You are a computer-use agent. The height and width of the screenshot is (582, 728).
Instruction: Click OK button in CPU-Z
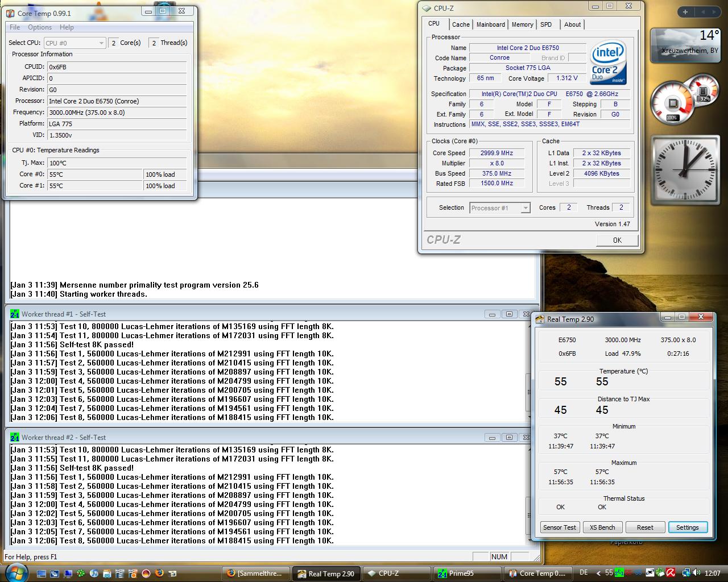pyautogui.click(x=617, y=240)
